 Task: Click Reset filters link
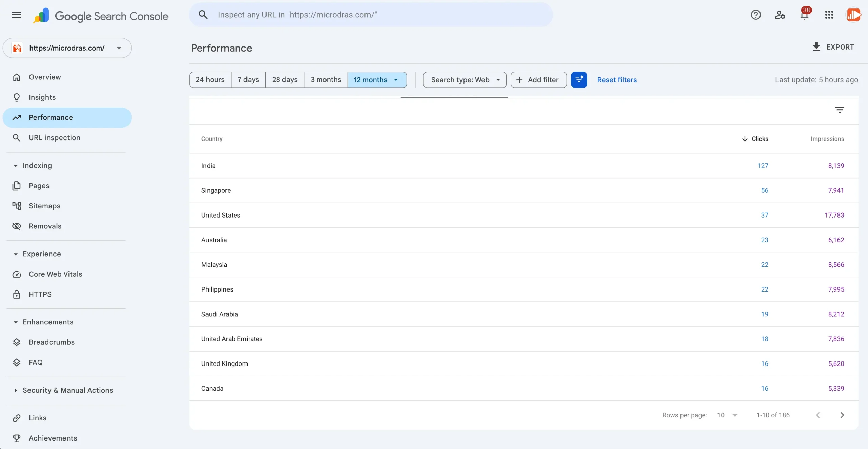(x=617, y=80)
